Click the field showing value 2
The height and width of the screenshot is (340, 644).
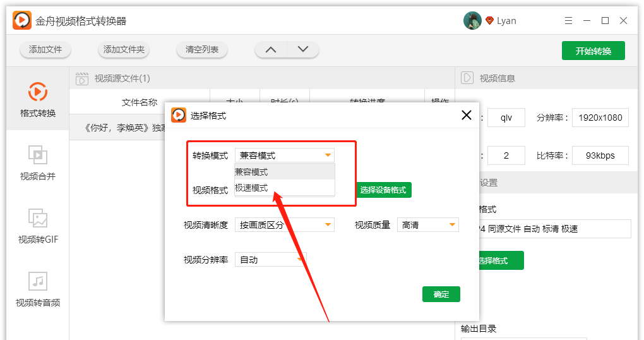(x=506, y=155)
